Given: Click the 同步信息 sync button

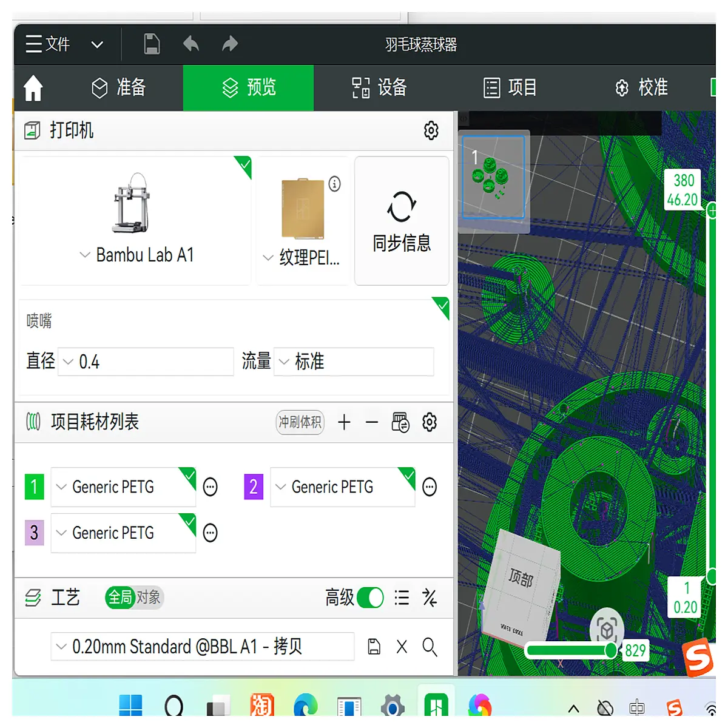Looking at the screenshot, I should point(402,221).
